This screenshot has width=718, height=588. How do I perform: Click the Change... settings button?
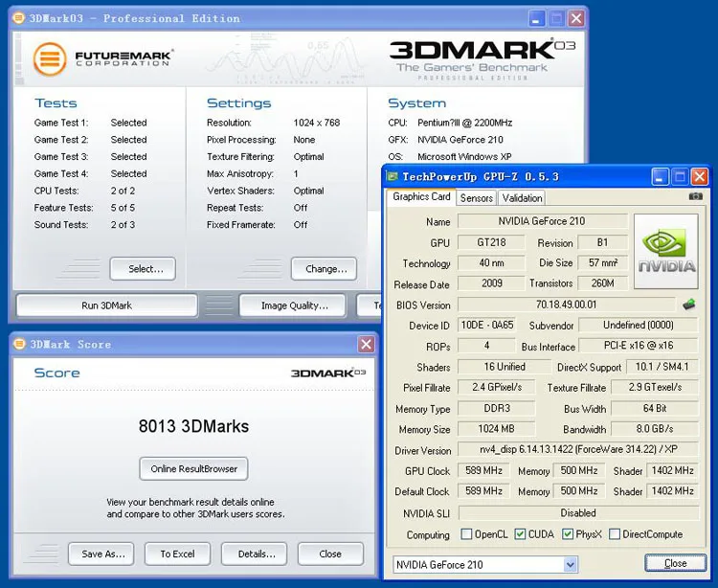(324, 269)
